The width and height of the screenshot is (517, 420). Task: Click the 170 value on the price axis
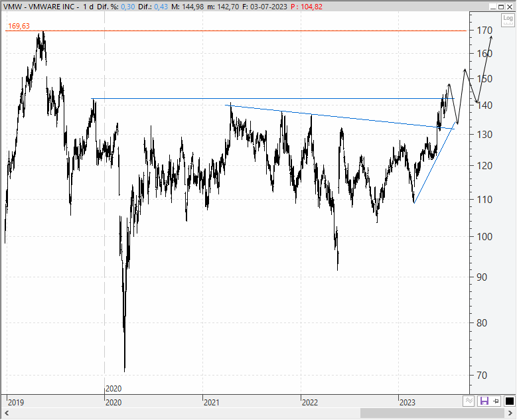pyautogui.click(x=484, y=31)
